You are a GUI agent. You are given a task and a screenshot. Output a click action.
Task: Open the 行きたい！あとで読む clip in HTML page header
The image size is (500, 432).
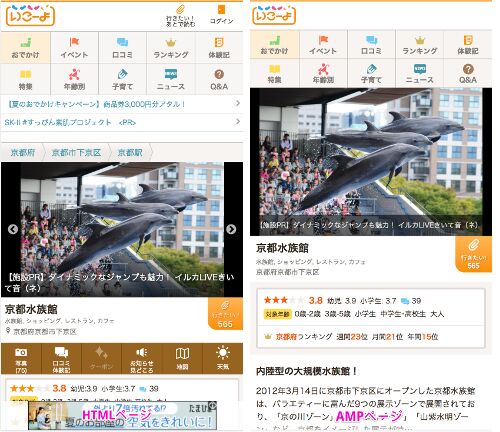tap(180, 16)
